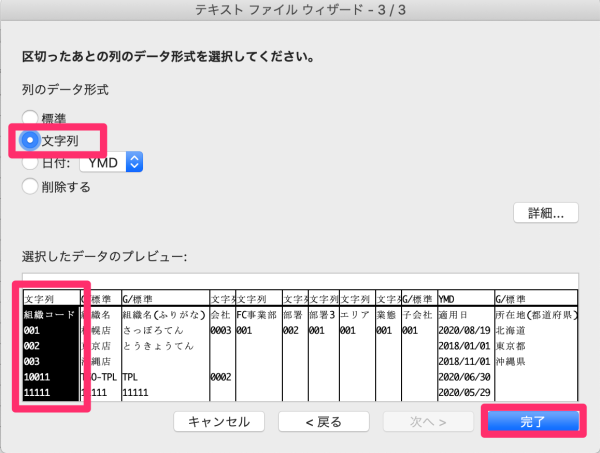Select the 組織名(ふりがな) preview column
Image resolution: width=600 pixels, height=453 pixels.
point(164,313)
